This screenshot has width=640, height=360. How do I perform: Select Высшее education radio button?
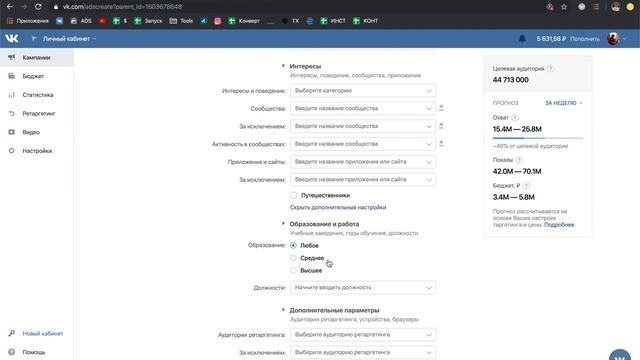click(x=293, y=270)
